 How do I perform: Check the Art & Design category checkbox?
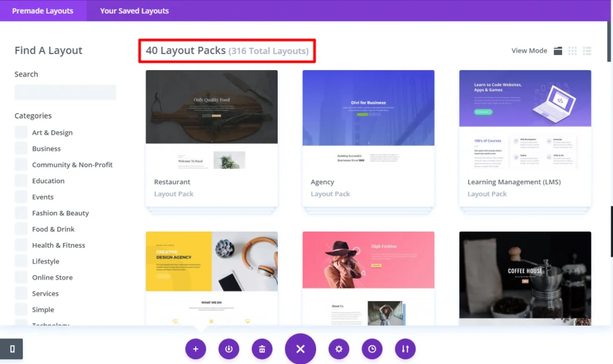tap(21, 132)
